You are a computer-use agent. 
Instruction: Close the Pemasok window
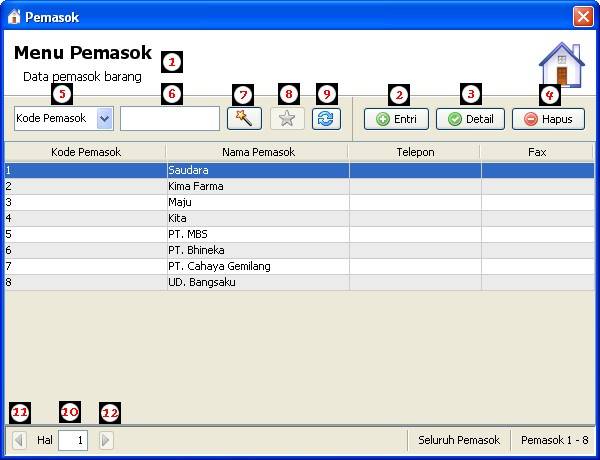point(583,17)
